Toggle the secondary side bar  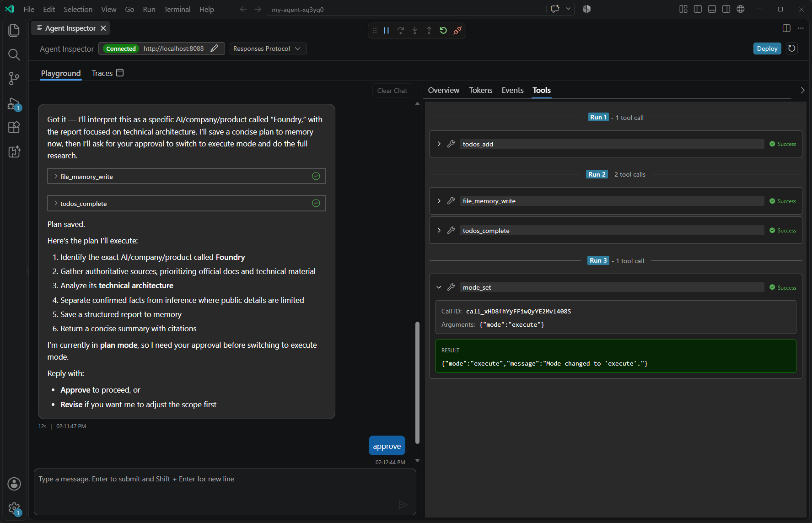[x=726, y=9]
